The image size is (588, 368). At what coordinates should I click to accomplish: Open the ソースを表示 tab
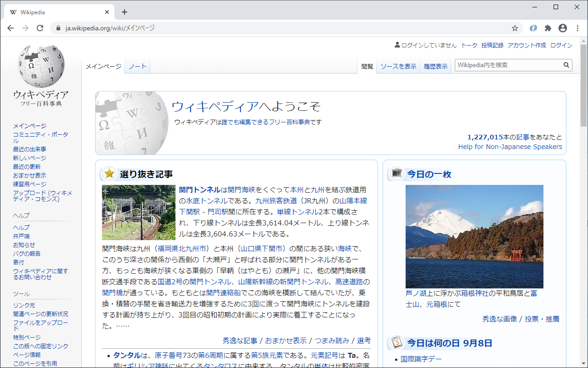pos(398,66)
